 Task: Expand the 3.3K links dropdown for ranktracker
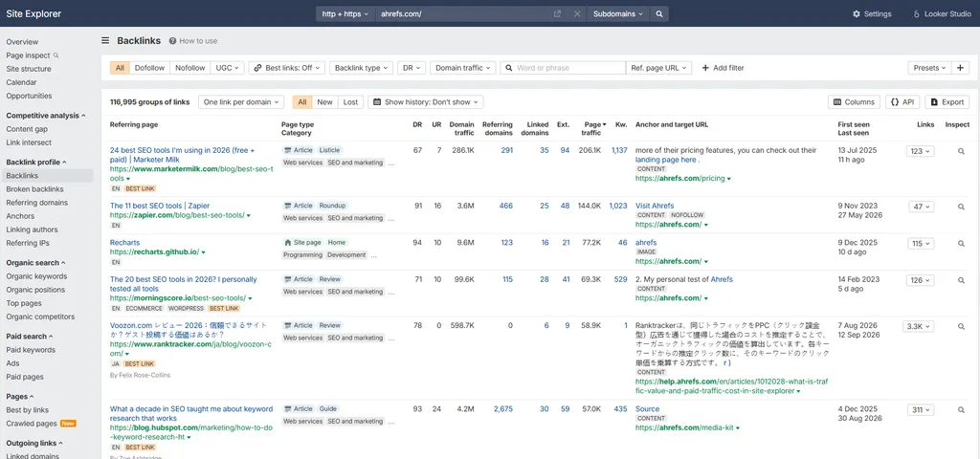point(918,326)
